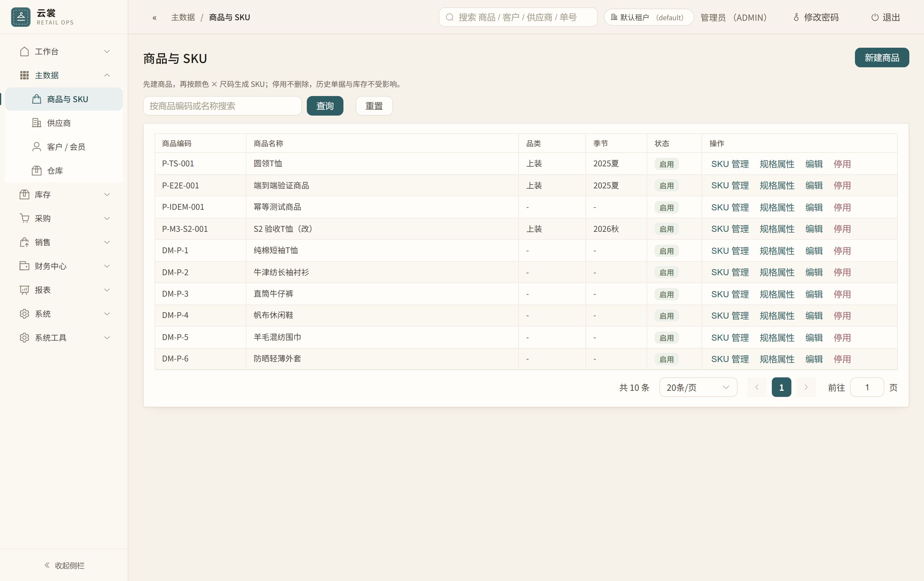The height and width of the screenshot is (581, 924).
Task: Expand the 采购 menu chevron
Action: [107, 219]
